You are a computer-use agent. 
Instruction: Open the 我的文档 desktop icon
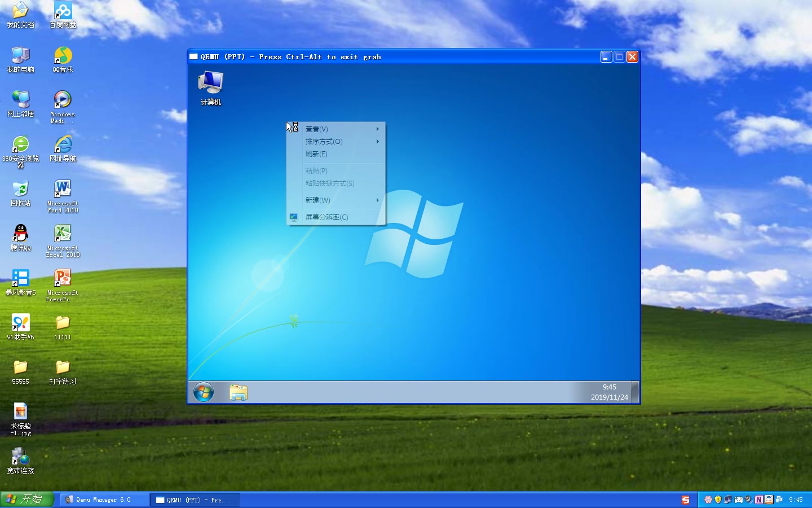(x=20, y=15)
